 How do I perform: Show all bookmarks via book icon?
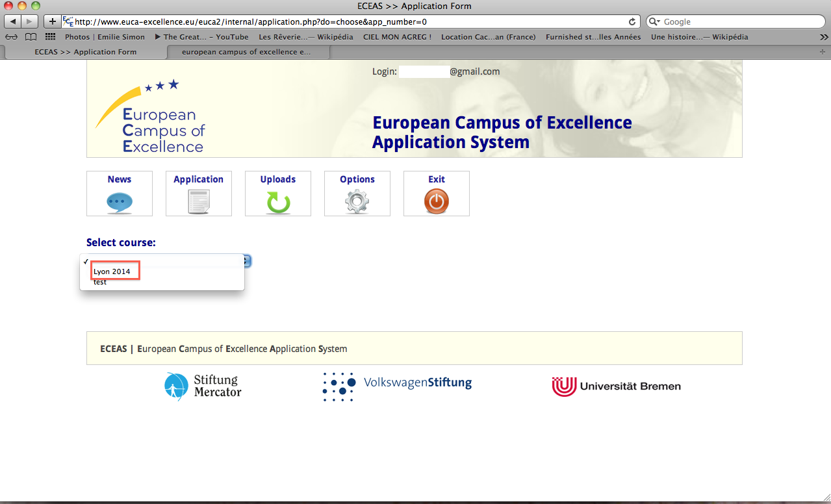pyautogui.click(x=31, y=37)
